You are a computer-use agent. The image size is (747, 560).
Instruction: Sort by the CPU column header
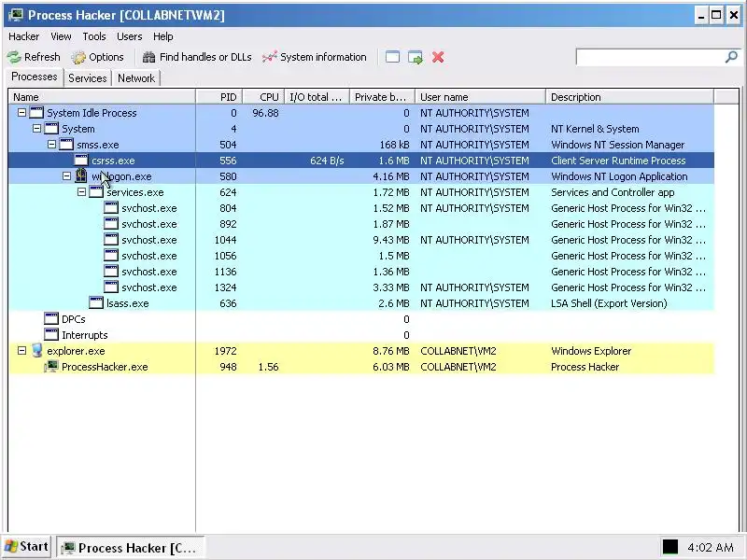264,97
